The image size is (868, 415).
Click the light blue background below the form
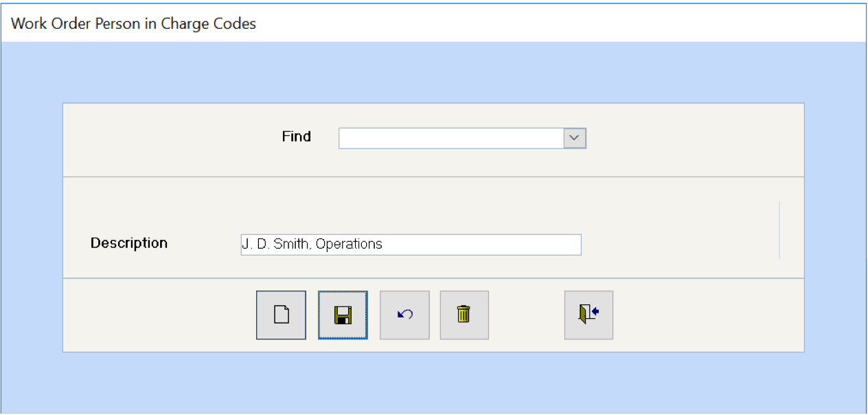point(433,383)
